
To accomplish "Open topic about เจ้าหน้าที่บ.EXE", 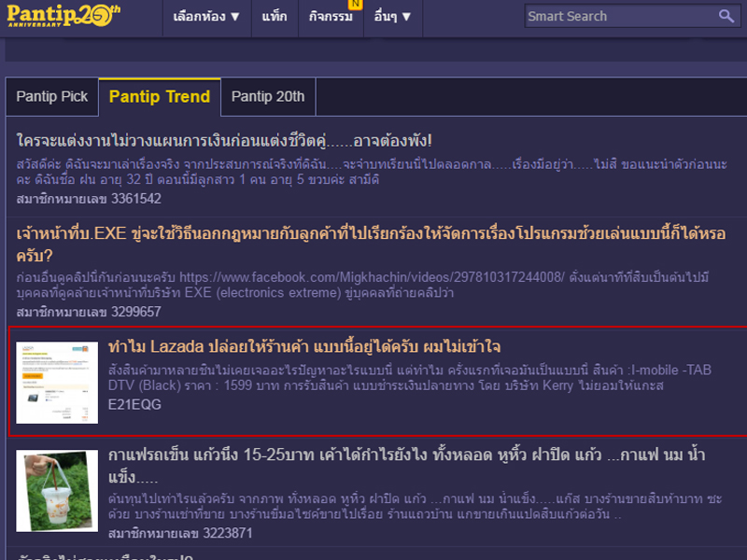I will point(371,245).
